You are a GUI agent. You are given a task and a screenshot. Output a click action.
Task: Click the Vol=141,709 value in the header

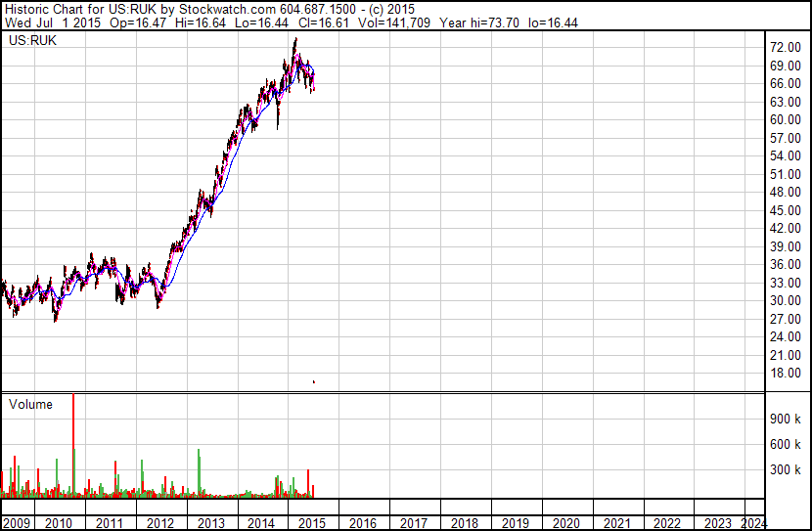click(319, 22)
